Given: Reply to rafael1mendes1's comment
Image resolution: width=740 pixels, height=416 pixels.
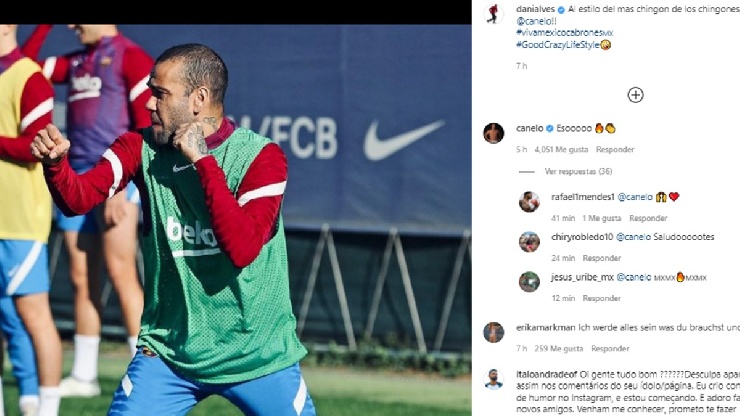Looking at the screenshot, I should (648, 218).
